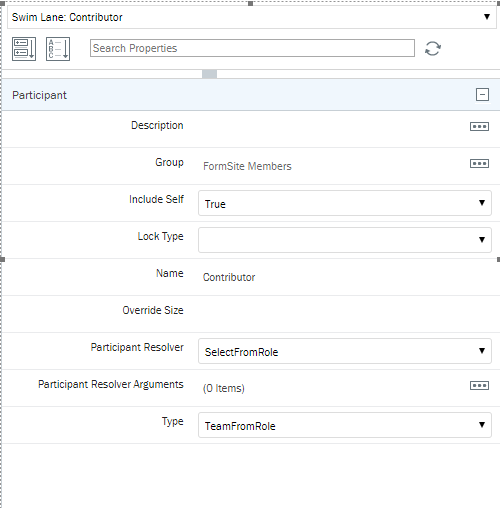Click the Name value Contributor
Image resolution: width=500 pixels, height=510 pixels.
click(229, 277)
